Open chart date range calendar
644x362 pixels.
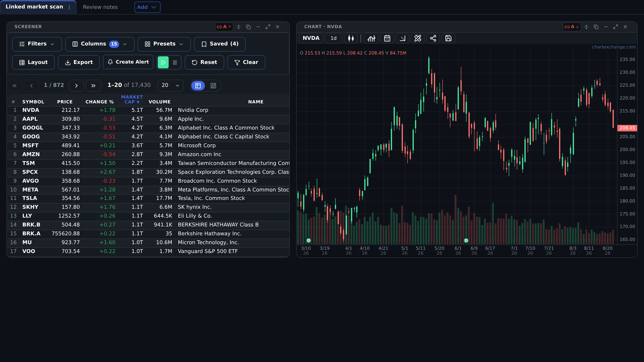point(387,38)
